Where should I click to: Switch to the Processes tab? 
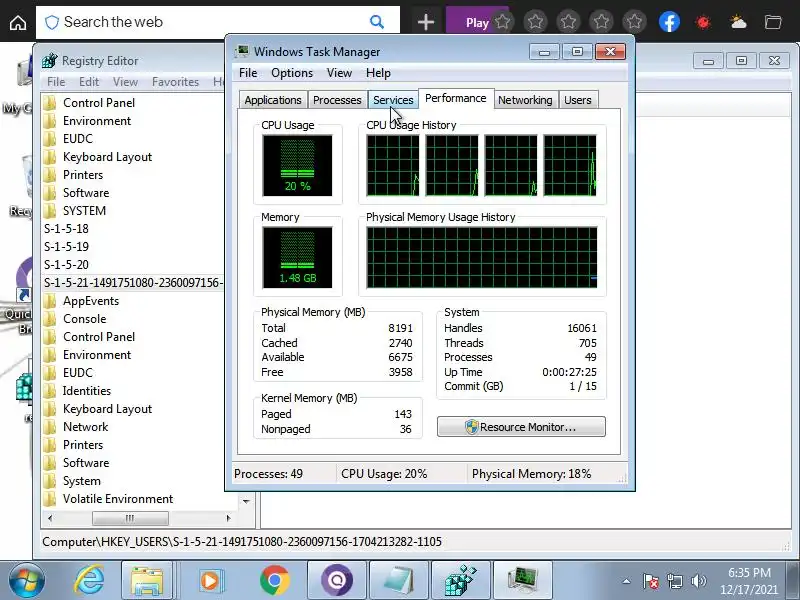[x=337, y=100]
